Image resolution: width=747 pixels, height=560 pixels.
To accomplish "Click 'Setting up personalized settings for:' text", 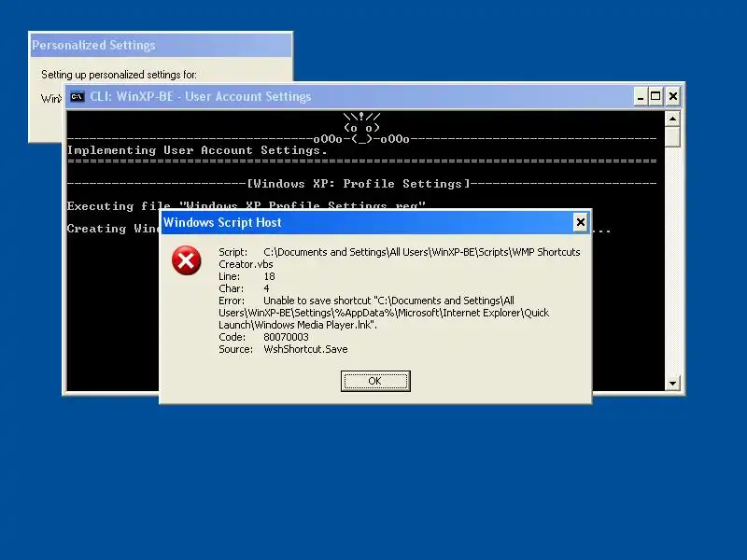I will pyautogui.click(x=119, y=75).
